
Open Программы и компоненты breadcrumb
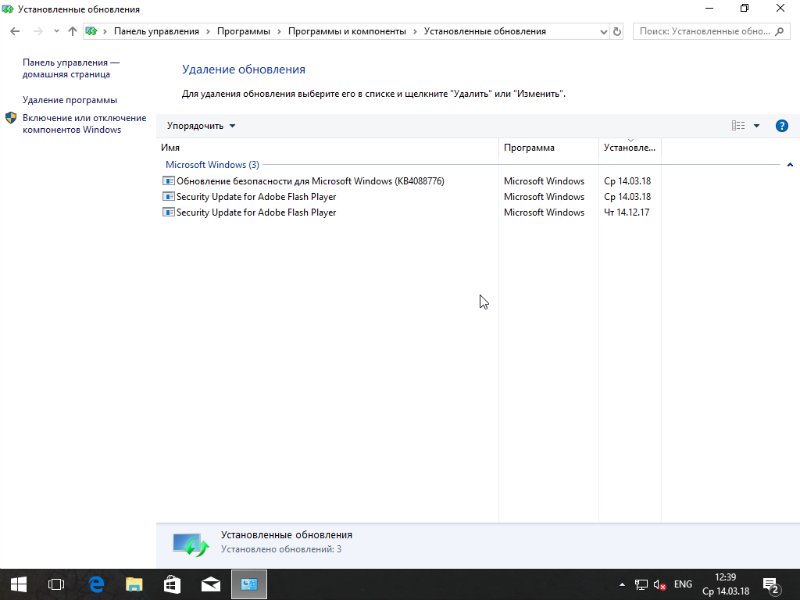(347, 31)
